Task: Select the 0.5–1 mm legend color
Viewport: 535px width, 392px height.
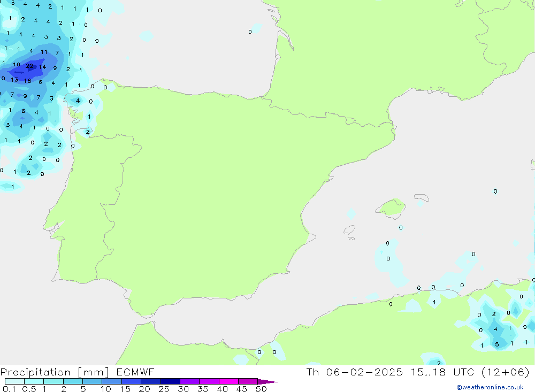Action: point(34,381)
